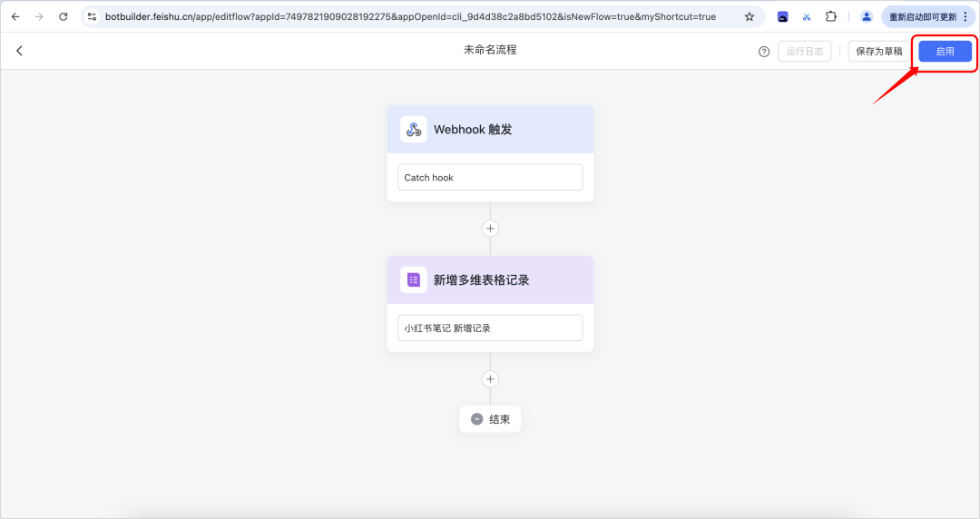The width and height of the screenshot is (980, 519).
Task: Add step below the Webhook node
Action: pos(490,229)
